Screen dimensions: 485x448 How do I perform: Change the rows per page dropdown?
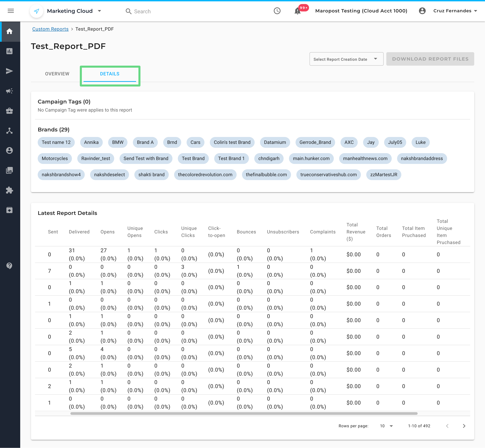386,426
